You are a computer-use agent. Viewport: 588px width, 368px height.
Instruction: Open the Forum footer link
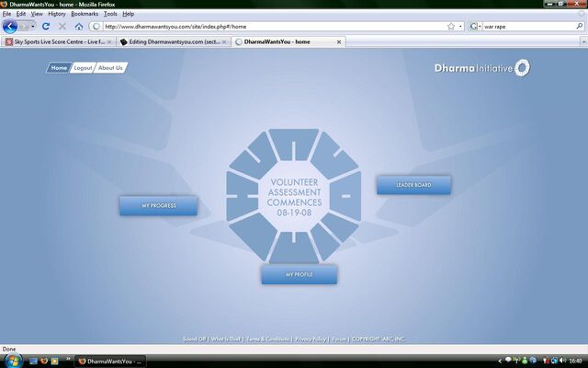point(339,339)
